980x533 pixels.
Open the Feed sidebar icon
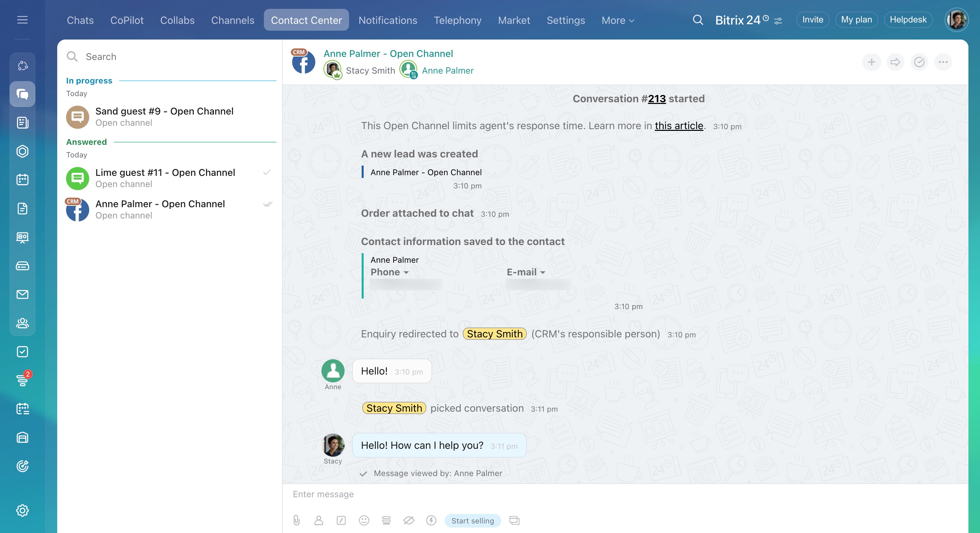(22, 123)
